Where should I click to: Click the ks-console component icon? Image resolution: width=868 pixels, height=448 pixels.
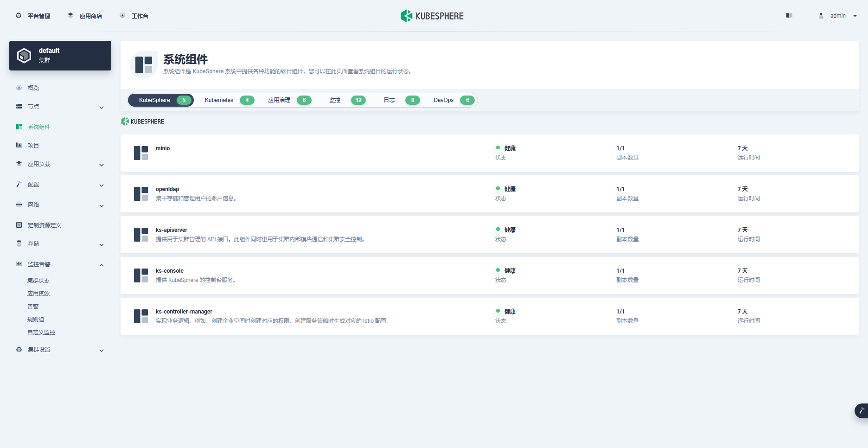(x=141, y=275)
